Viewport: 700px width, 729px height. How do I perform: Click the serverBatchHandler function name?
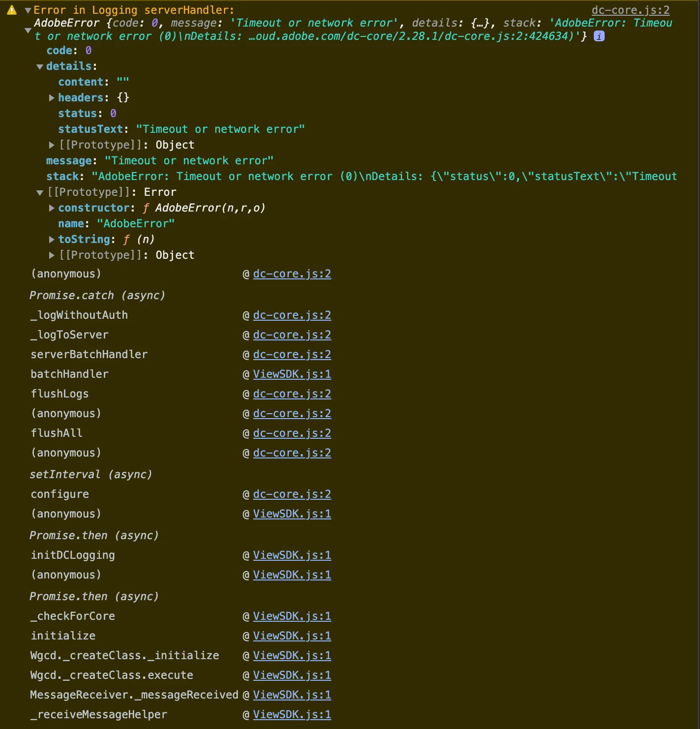click(x=89, y=354)
